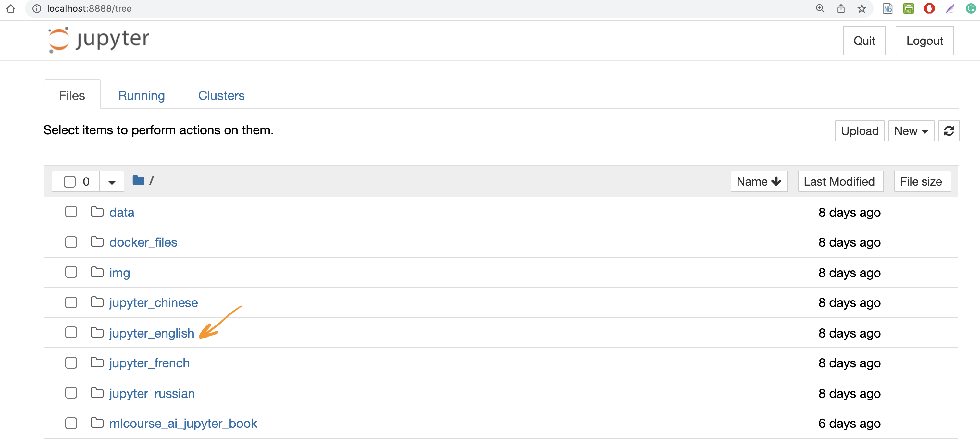Click the folder icon next to mlcourse_ai_jupyter_book

(x=96, y=423)
